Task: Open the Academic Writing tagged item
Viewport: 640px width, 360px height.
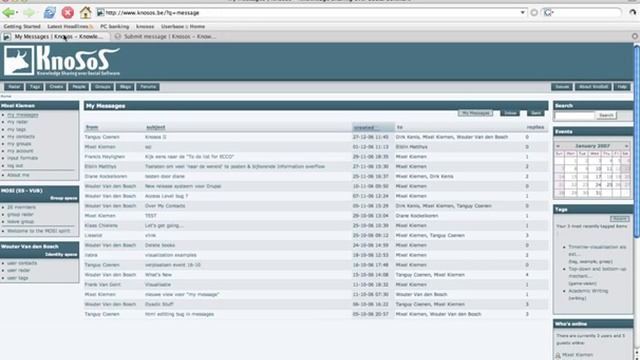Action: (x=588, y=291)
